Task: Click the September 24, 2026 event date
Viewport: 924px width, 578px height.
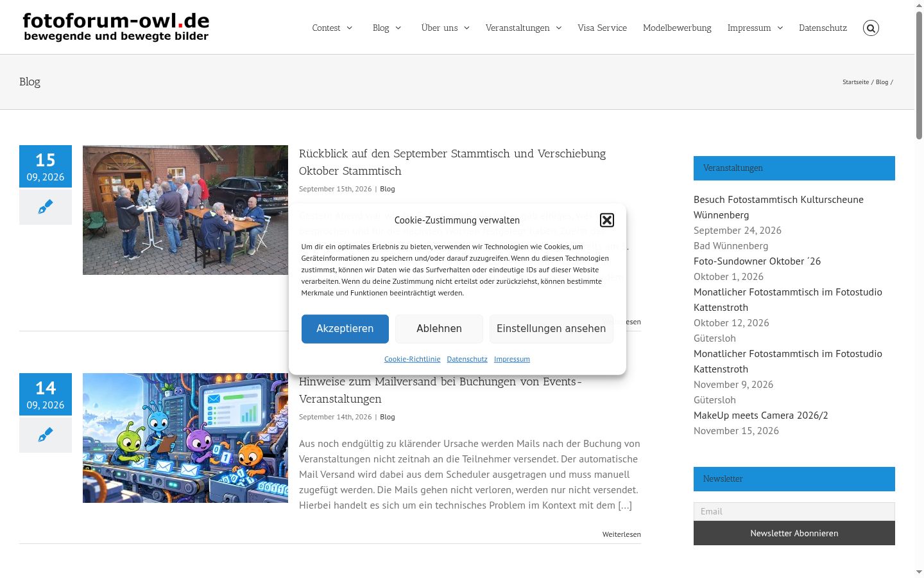Action: pyautogui.click(x=737, y=231)
